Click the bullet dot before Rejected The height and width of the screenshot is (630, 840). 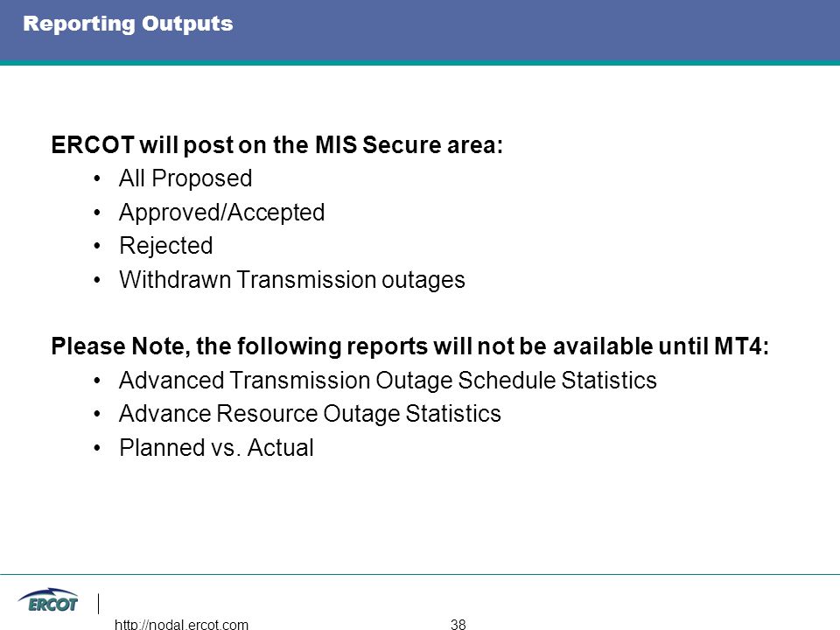(96, 246)
